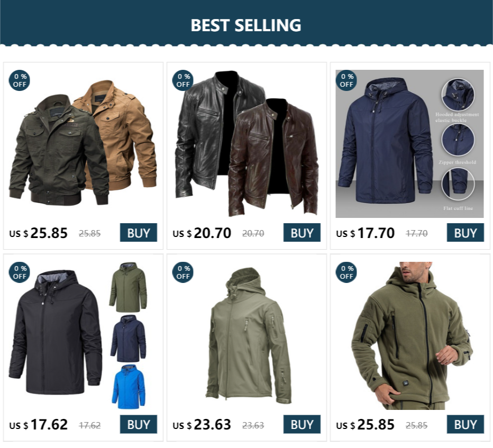493x448 pixels.
Task: Open the green and khaki bomber jackets image
Action: (x=83, y=144)
